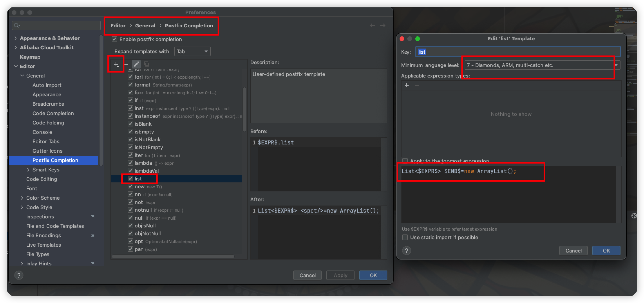Expand the Smart Keys node
The image size is (644, 303).
pyautogui.click(x=28, y=170)
